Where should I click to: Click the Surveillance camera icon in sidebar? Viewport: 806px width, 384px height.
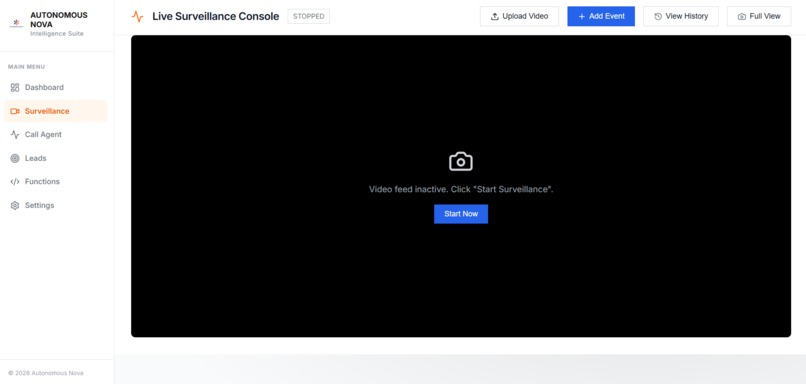click(15, 111)
